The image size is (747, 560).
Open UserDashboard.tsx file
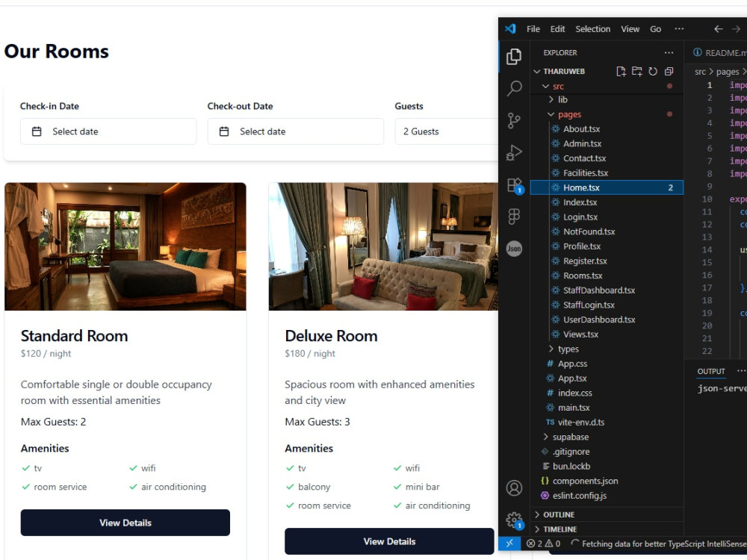pyautogui.click(x=599, y=320)
